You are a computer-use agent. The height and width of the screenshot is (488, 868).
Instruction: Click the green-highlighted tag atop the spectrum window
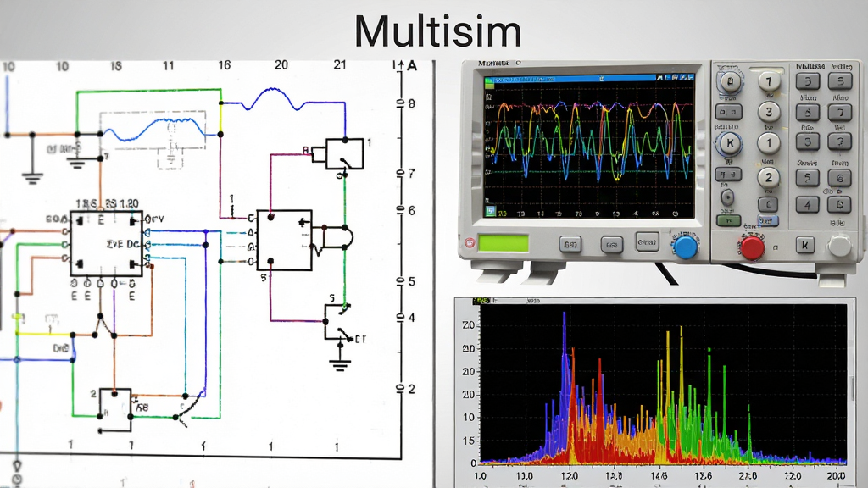click(481, 301)
